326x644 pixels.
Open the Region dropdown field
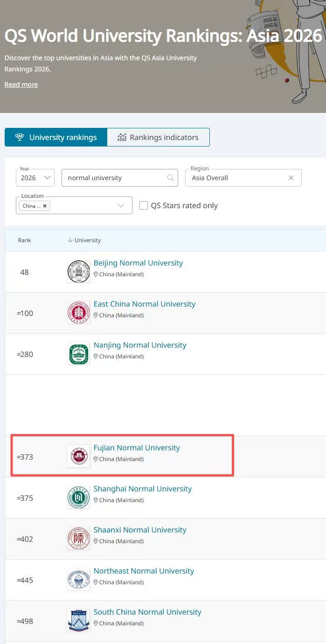click(x=236, y=178)
